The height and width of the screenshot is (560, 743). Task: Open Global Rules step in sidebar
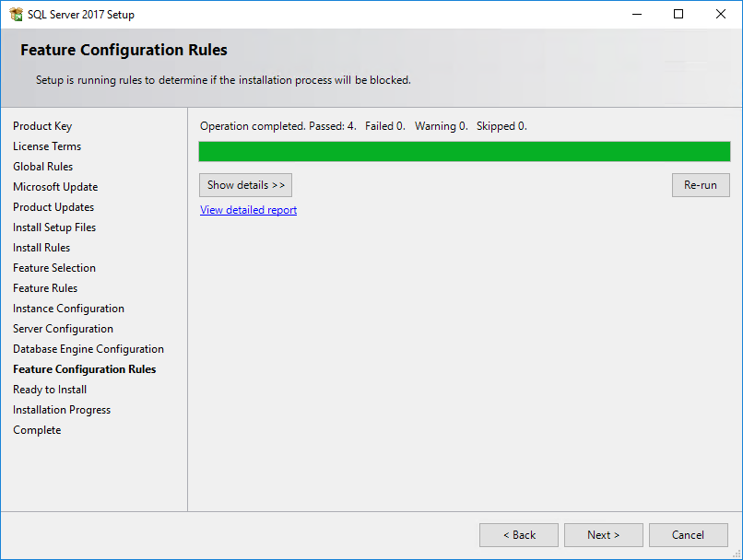42,167
